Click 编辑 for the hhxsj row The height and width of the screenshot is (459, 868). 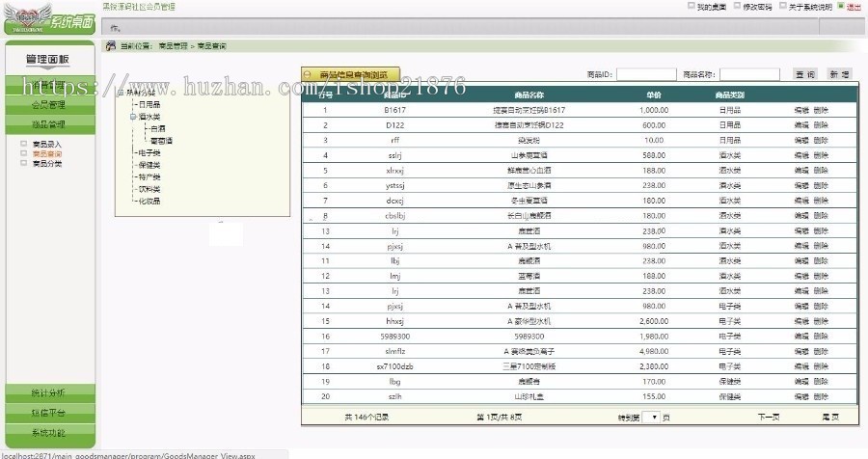pos(801,321)
